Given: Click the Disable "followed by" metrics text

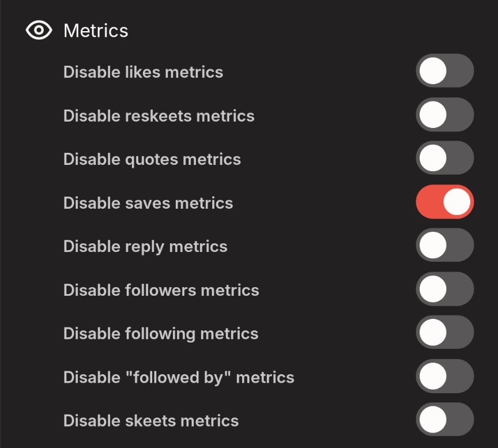Looking at the screenshot, I should [179, 378].
